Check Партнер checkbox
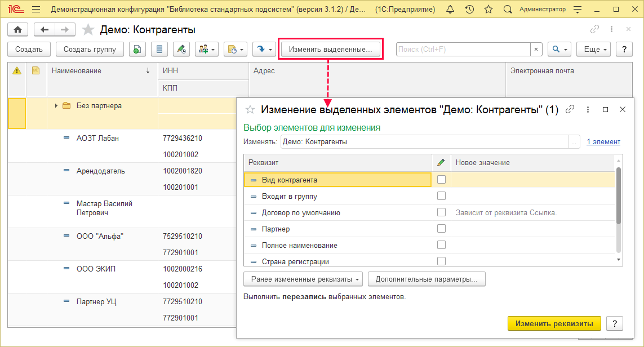This screenshot has width=644, height=347. coord(441,228)
